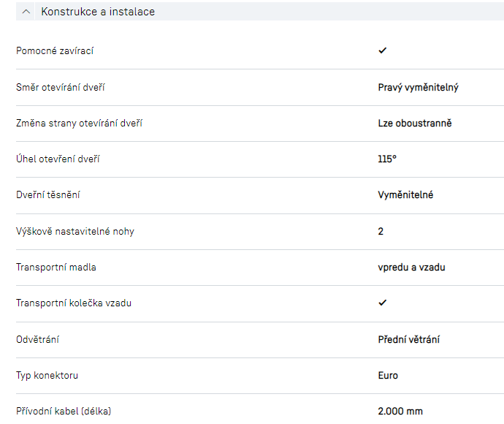Click the Vyměnitelné value text

click(x=405, y=195)
